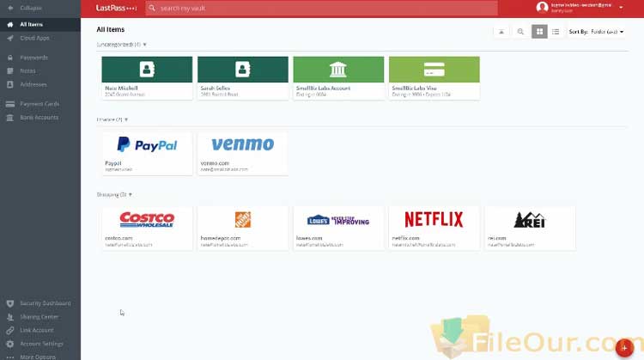The height and width of the screenshot is (360, 644).
Task: Click the costco.com entry title
Action: [x=118, y=238]
